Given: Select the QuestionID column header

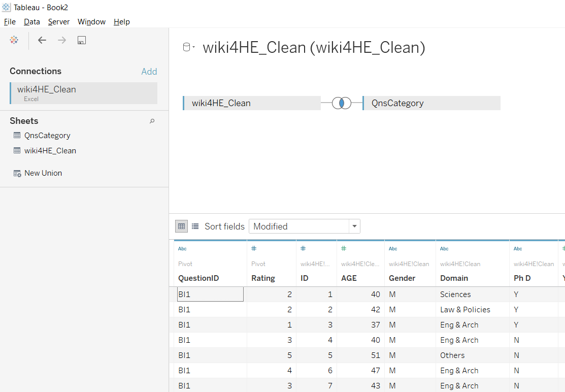Looking at the screenshot, I should coord(198,278).
